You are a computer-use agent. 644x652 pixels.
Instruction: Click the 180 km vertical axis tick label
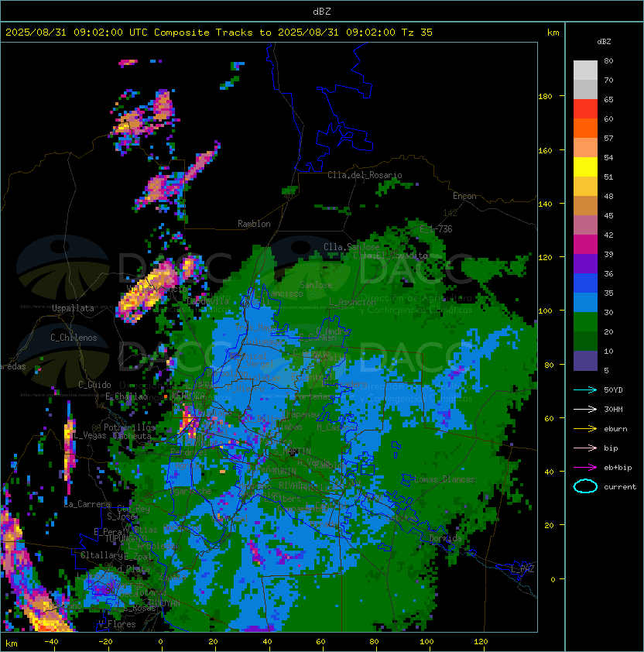(545, 97)
